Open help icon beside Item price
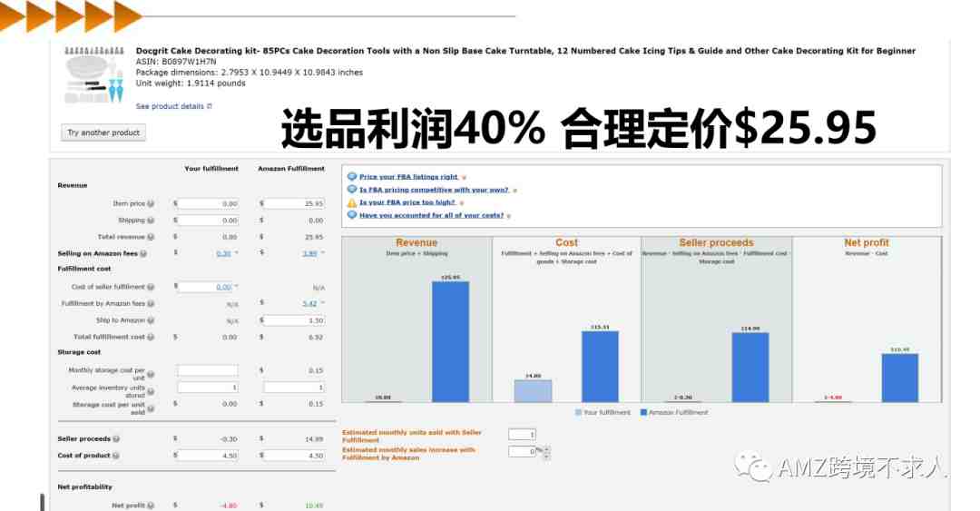Image resolution: width=980 pixels, height=511 pixels. [151, 204]
